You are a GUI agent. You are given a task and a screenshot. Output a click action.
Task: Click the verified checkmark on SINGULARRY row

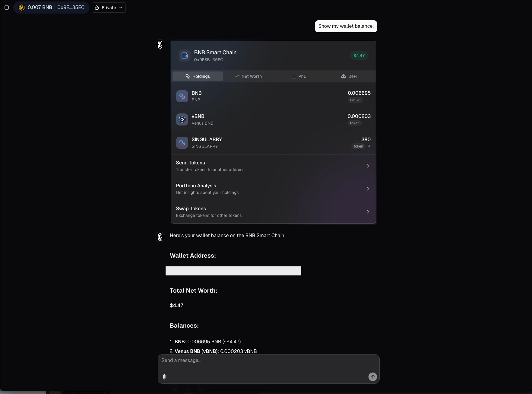(369, 146)
